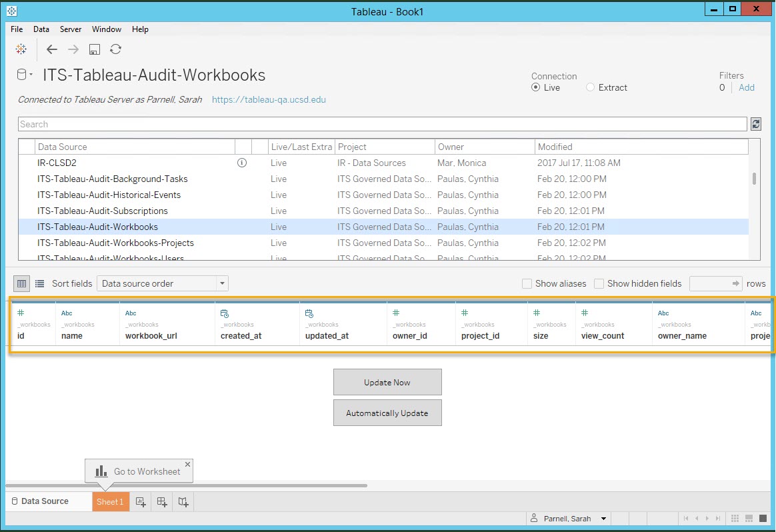This screenshot has width=776, height=532.
Task: Enable Show hidden fields checkbox
Action: 599,283
